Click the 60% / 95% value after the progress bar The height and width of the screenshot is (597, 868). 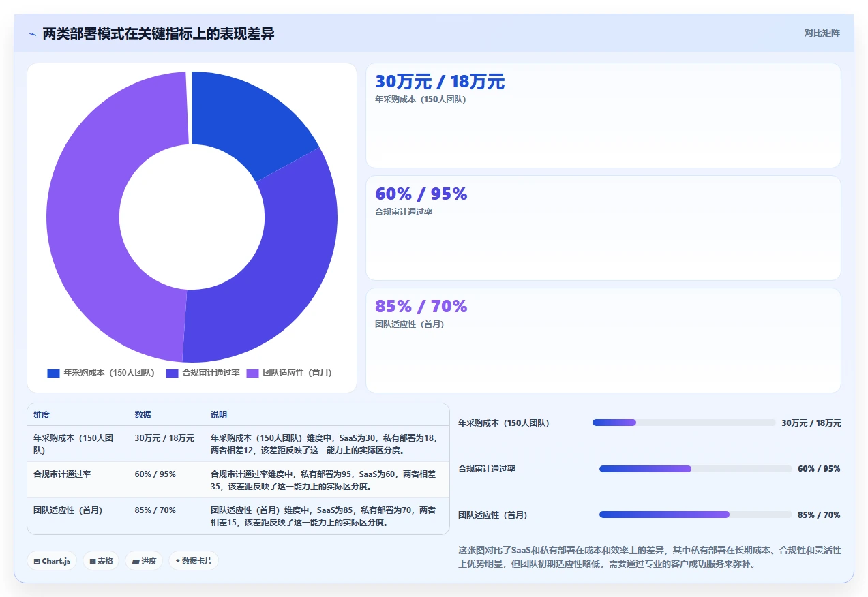coord(819,469)
